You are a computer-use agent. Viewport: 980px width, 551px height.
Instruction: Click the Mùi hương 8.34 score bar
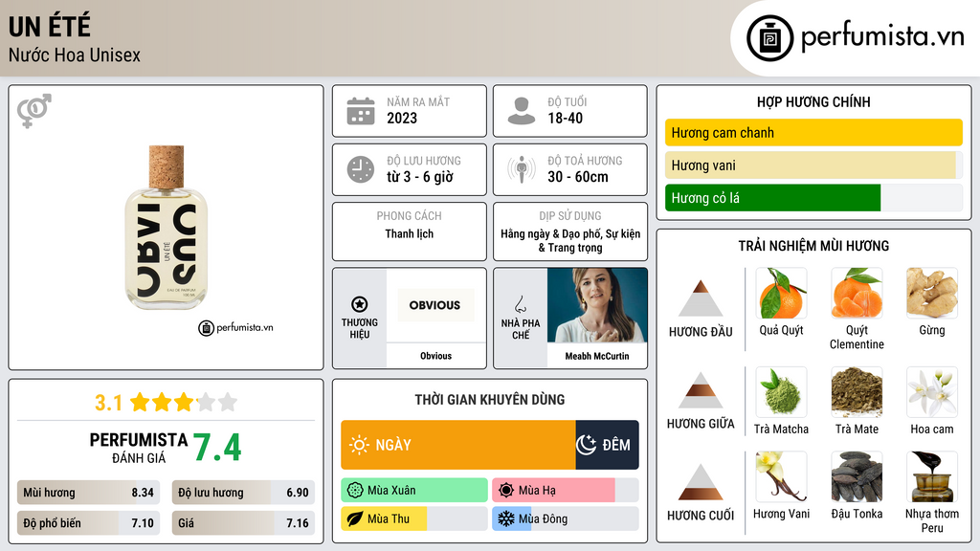[x=88, y=493]
